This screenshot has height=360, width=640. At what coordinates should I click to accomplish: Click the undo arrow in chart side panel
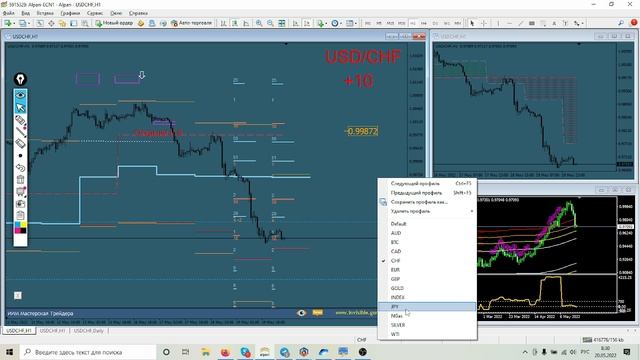[x=20, y=167]
